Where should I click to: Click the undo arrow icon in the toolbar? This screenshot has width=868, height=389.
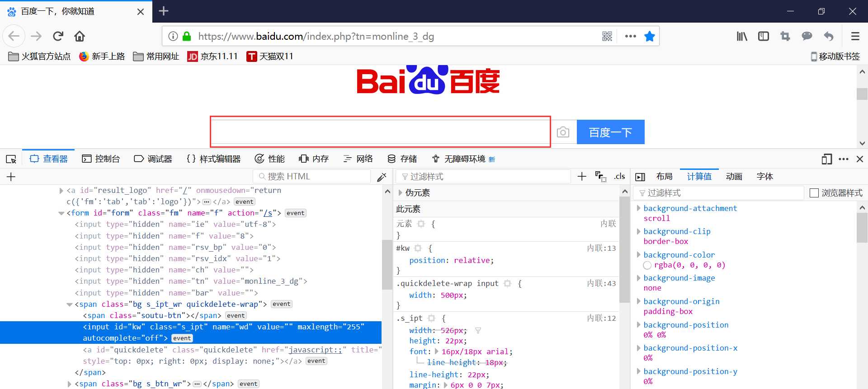(829, 36)
